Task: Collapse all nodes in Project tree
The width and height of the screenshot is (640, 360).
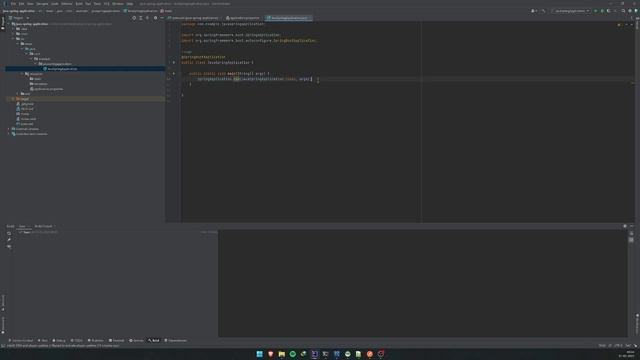Action: click(x=147, y=18)
